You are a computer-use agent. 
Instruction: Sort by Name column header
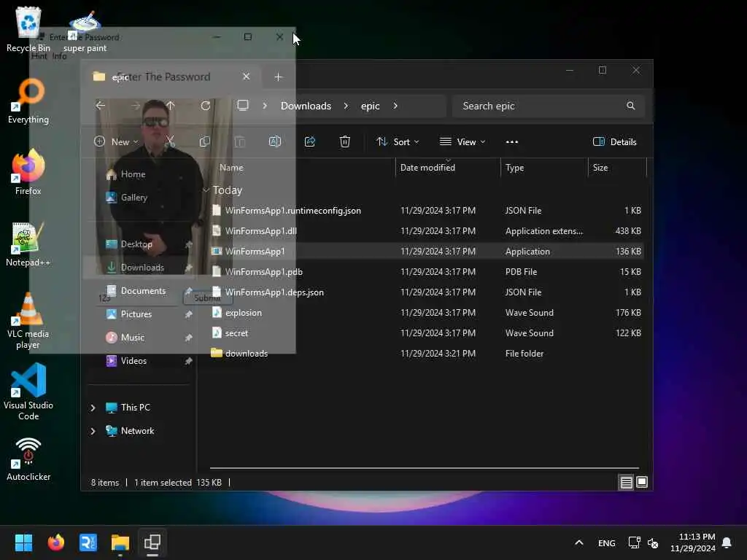point(231,168)
